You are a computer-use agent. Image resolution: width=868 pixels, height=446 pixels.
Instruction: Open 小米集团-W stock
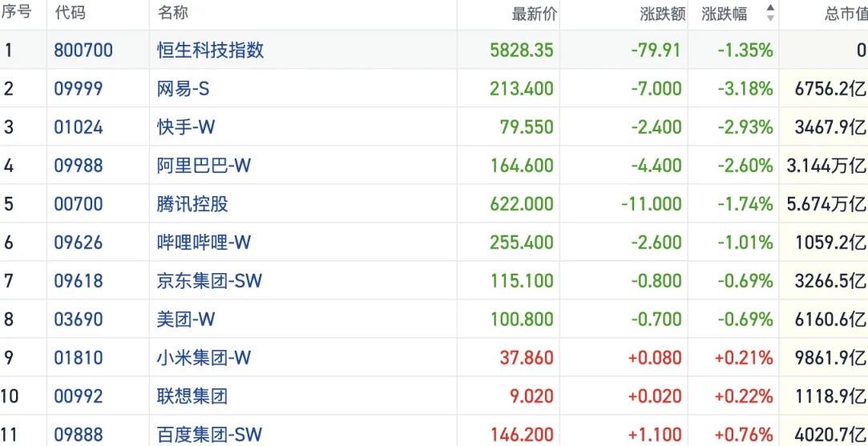204,358
